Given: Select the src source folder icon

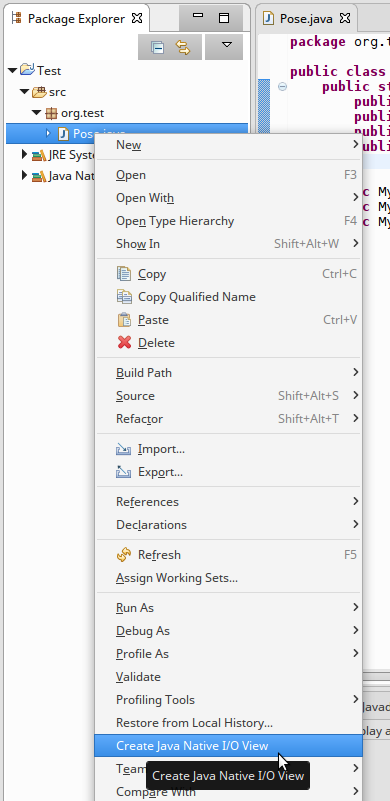Looking at the screenshot, I should click(39, 92).
